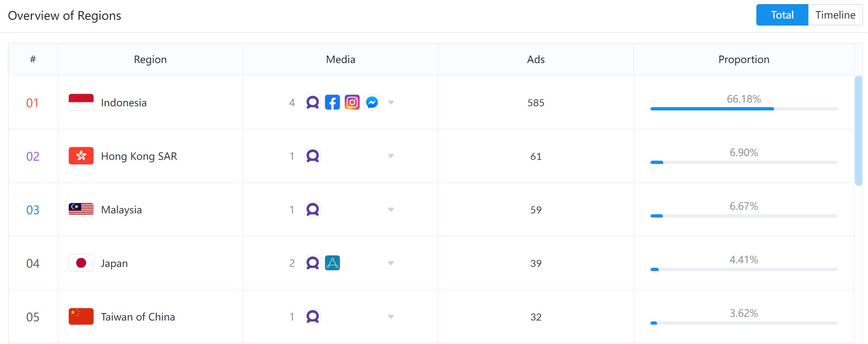Click Hong Kong SAR's 6.90% proportion bar
This screenshot has width=868, height=344.
click(744, 162)
